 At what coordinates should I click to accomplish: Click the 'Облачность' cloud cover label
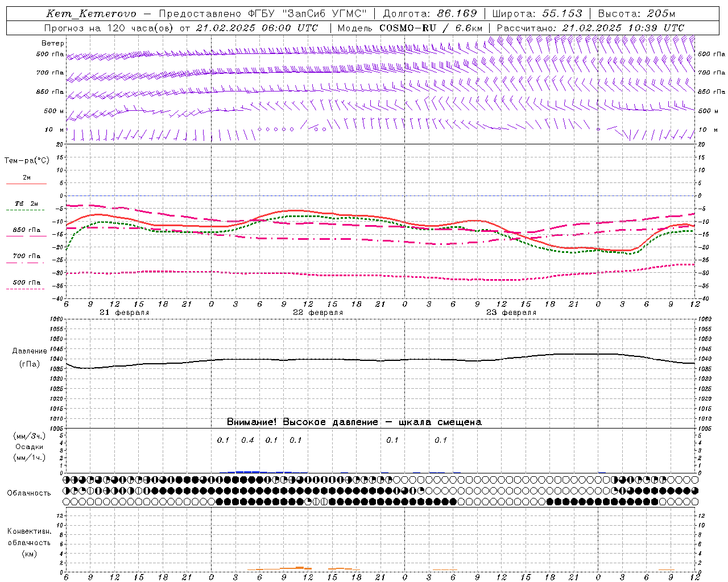click(x=29, y=493)
